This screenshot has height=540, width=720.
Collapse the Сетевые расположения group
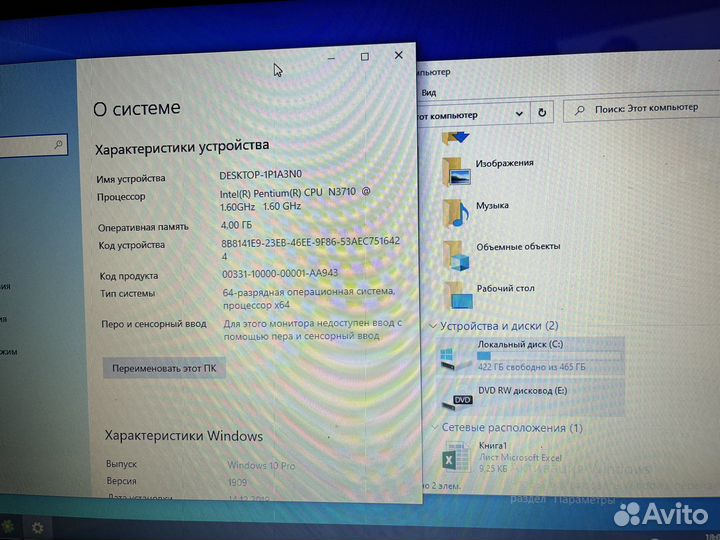(x=434, y=428)
